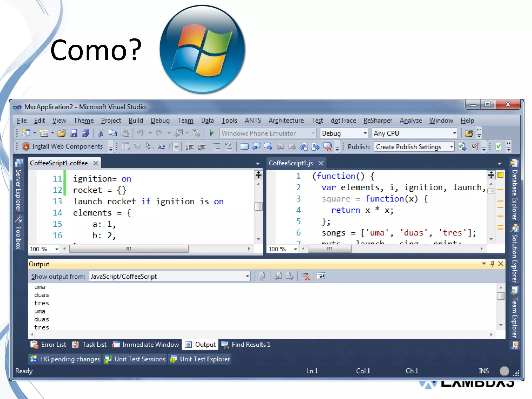Viewport: 532px width, 399px height.
Task: Open the Output window position dropdown arrow
Action: (x=484, y=264)
